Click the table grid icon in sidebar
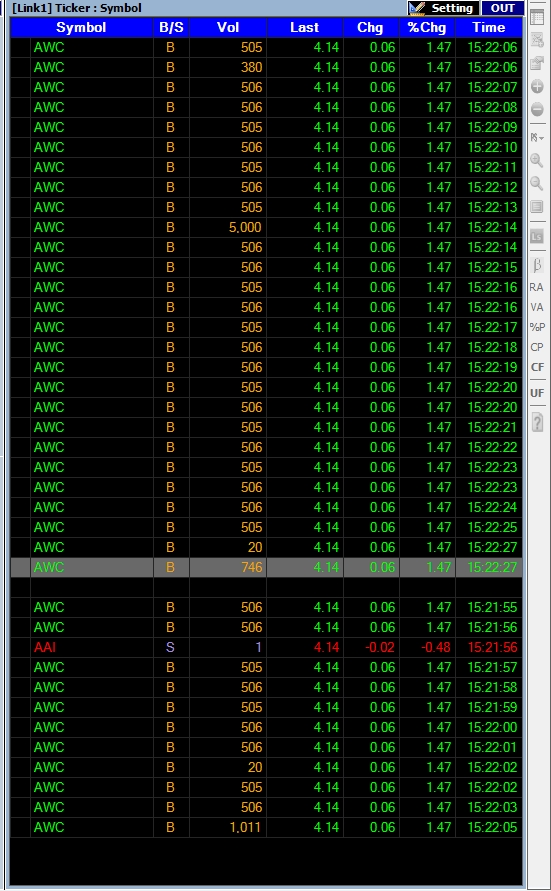The image size is (551, 891). tap(537, 18)
